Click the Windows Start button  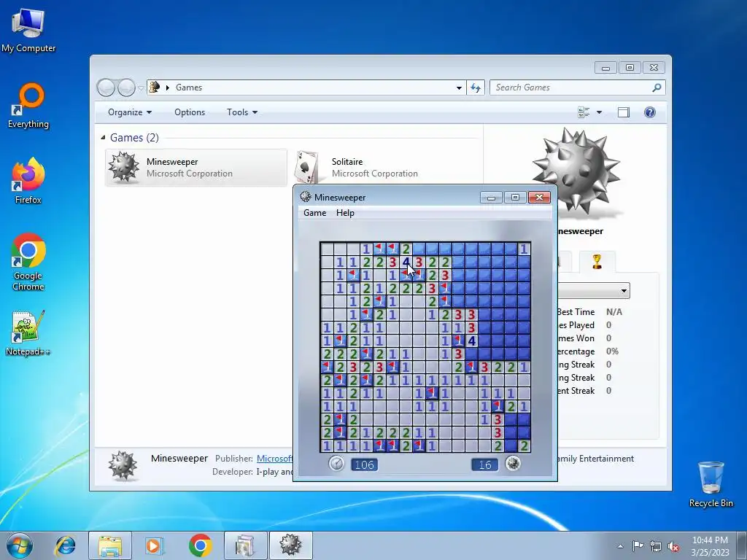20,545
